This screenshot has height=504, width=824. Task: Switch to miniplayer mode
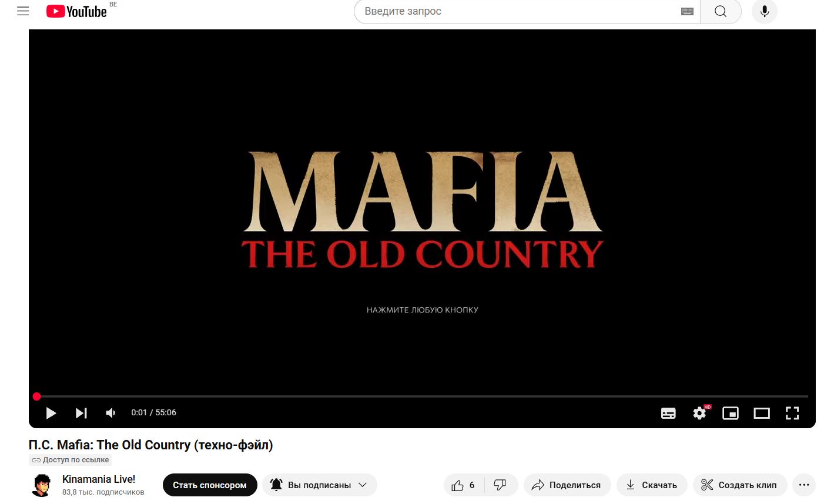(x=731, y=413)
